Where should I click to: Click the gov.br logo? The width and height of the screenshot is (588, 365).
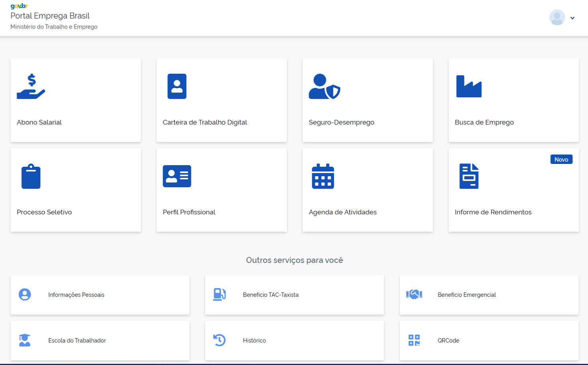point(19,6)
